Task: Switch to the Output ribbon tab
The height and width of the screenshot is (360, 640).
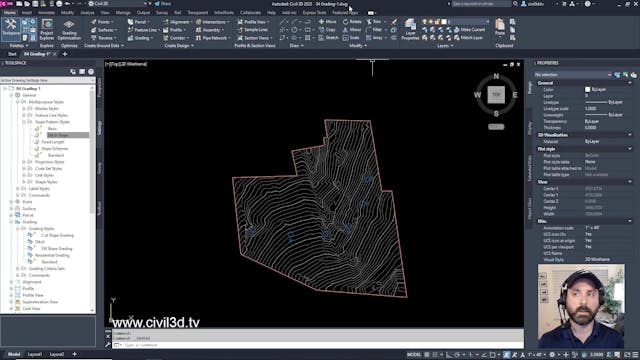Action: pyautogui.click(x=143, y=13)
